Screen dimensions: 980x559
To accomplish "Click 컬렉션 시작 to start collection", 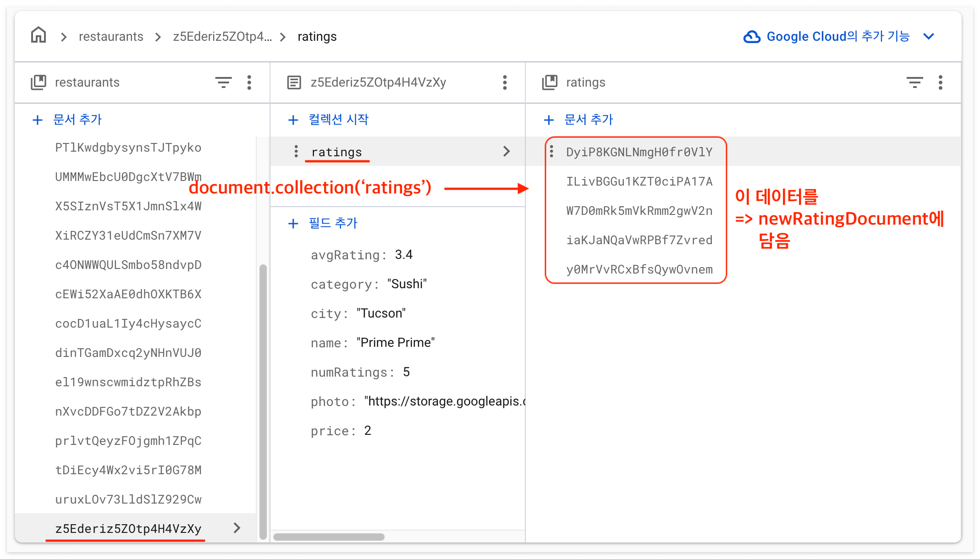I will [x=329, y=120].
